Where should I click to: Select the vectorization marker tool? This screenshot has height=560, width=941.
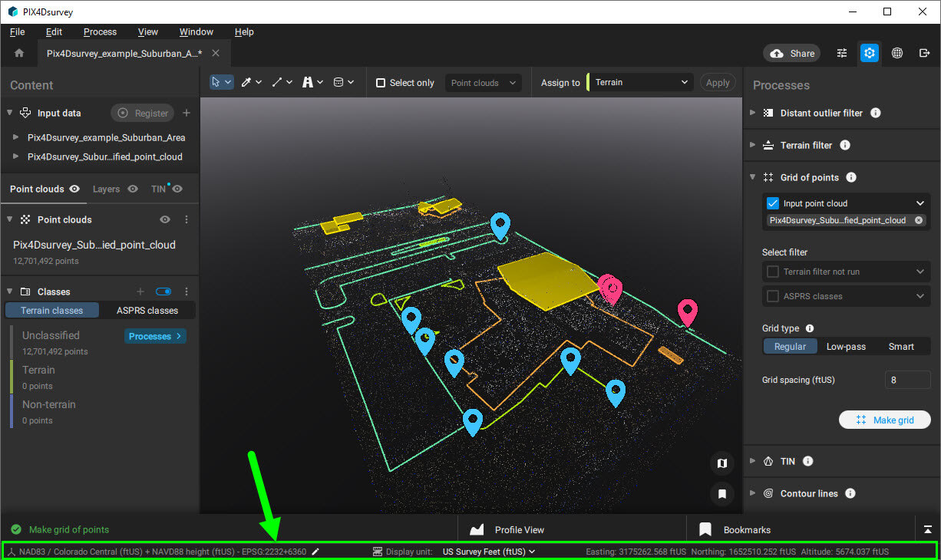[x=246, y=82]
